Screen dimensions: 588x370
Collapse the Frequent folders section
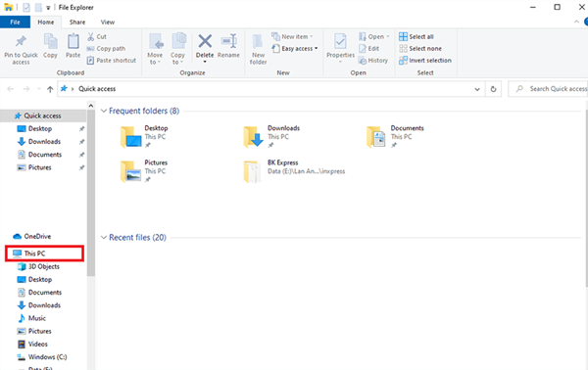click(104, 111)
